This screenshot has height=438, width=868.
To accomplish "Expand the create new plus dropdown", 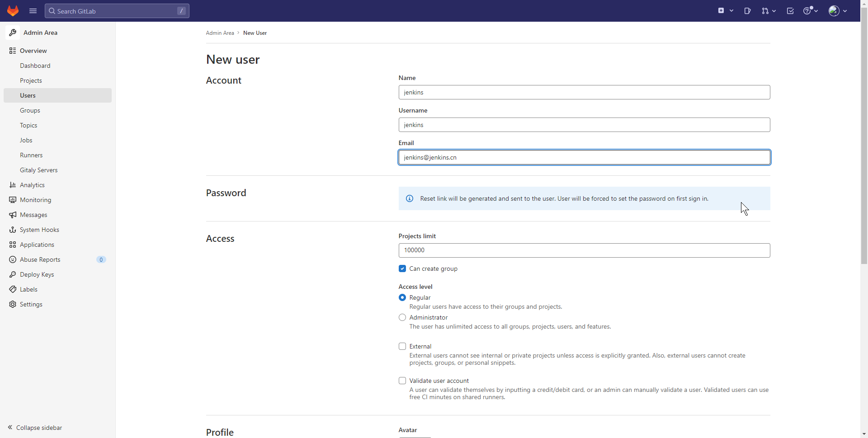I will point(725,11).
